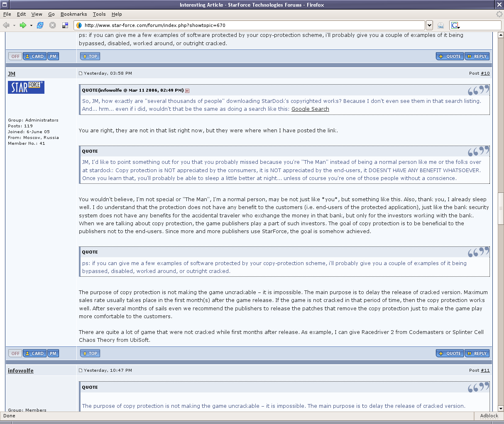Click the TAG icon beside address bar
Screen dimensions: 504x424
(x=441, y=26)
